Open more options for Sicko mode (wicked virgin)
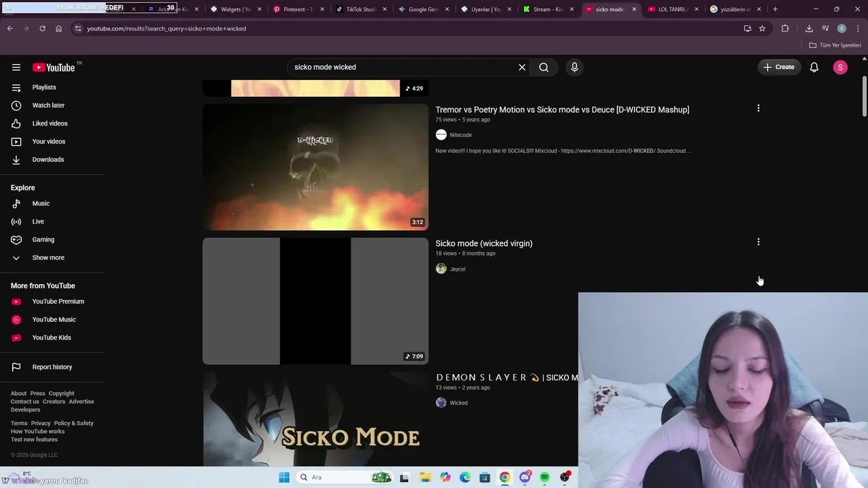The height and width of the screenshot is (488, 868). (x=758, y=242)
